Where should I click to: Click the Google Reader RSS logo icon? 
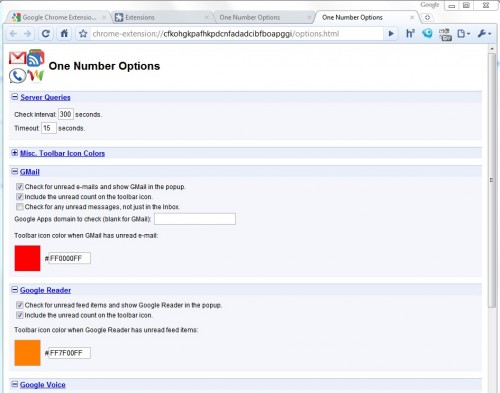(x=36, y=57)
